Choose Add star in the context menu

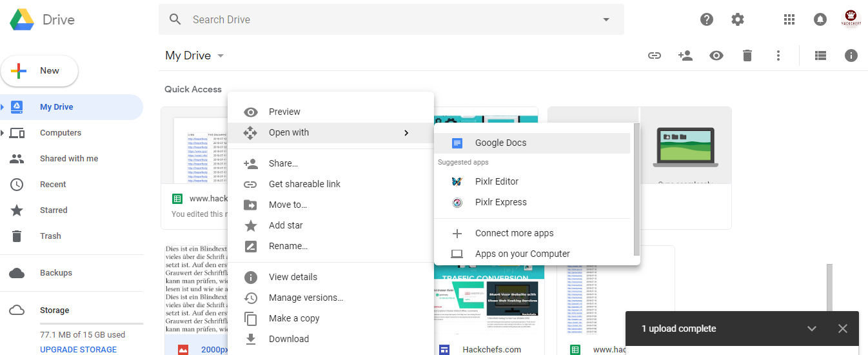coord(331,226)
